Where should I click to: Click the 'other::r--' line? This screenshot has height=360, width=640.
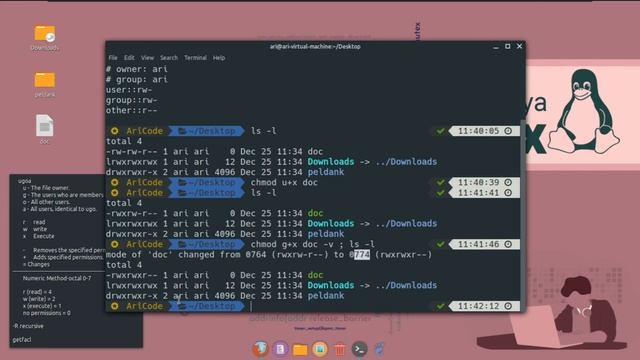(x=131, y=111)
